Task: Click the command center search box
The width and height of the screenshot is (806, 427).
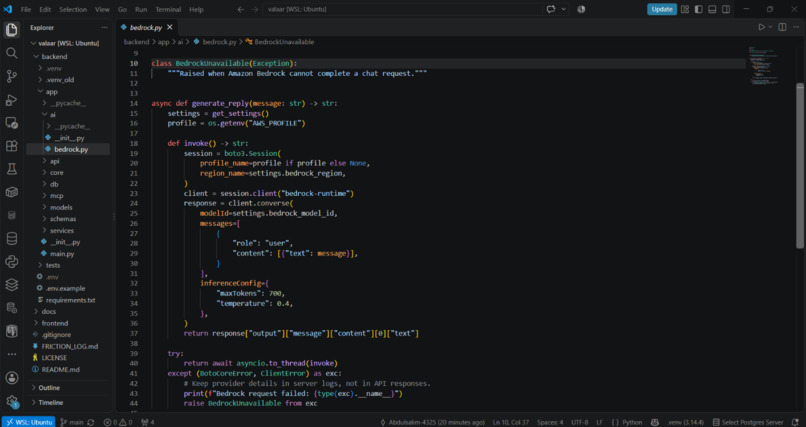Action: (402, 9)
